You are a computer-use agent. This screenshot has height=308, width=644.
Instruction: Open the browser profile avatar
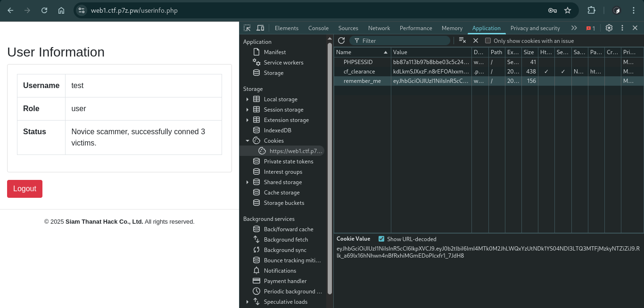click(x=617, y=10)
